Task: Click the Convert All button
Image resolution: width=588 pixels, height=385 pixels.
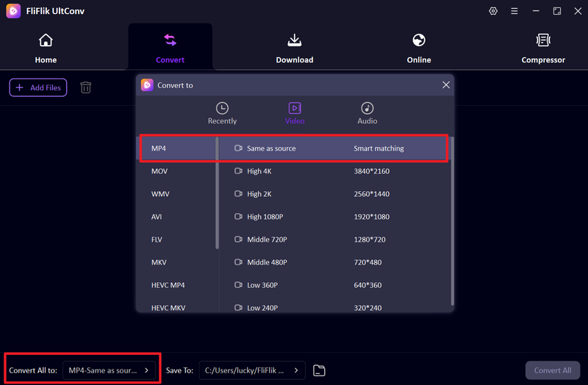Action: pos(553,370)
